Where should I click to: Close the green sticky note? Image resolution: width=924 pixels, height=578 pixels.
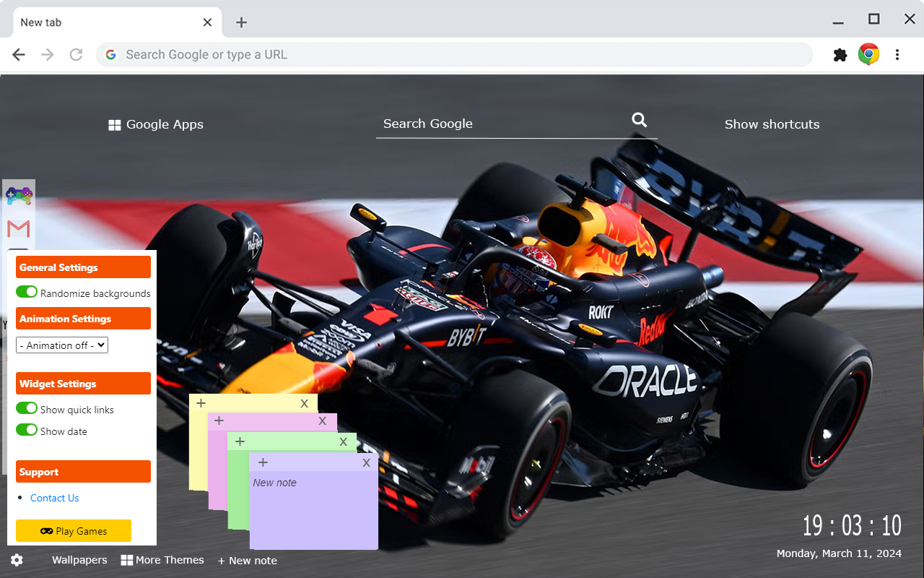point(343,441)
